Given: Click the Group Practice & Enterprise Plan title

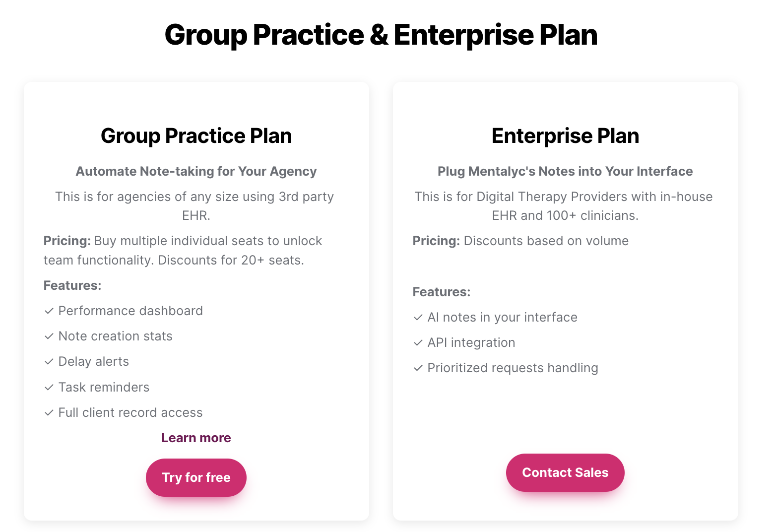Looking at the screenshot, I should (x=381, y=35).
